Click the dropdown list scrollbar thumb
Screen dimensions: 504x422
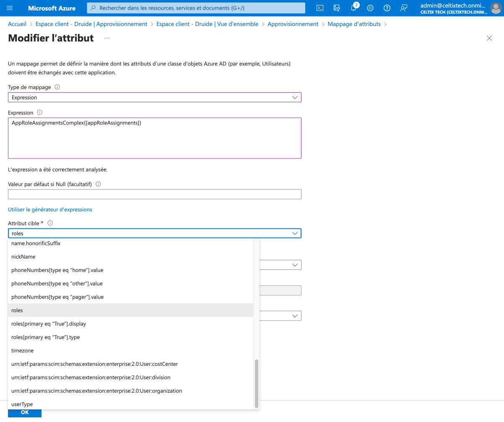pos(257,383)
